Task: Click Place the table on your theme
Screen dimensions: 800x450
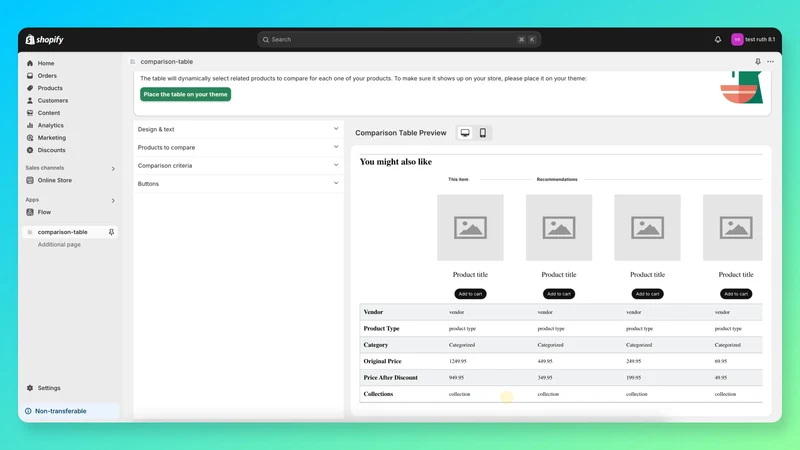Action: [x=185, y=94]
